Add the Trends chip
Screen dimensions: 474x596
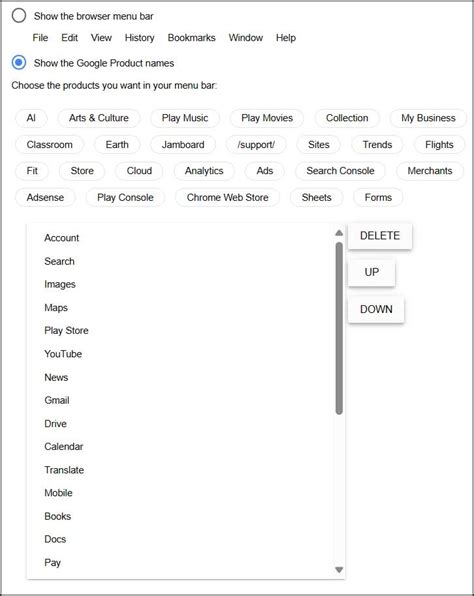[377, 144]
